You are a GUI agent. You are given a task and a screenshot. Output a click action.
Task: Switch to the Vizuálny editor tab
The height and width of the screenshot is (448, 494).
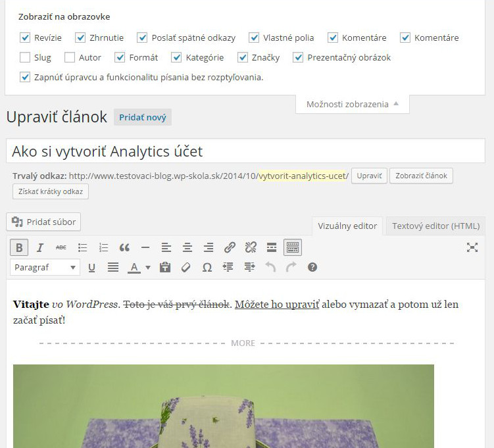tap(347, 226)
